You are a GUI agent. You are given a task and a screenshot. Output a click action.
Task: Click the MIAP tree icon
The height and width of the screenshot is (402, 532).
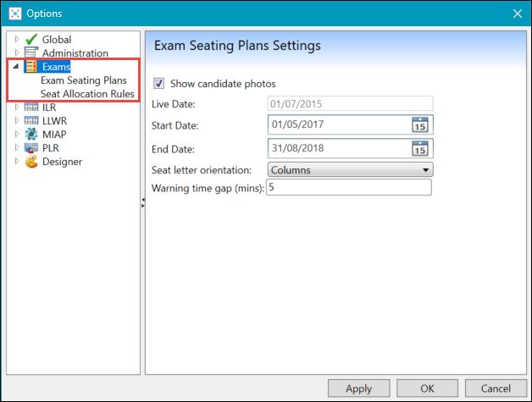point(31,135)
